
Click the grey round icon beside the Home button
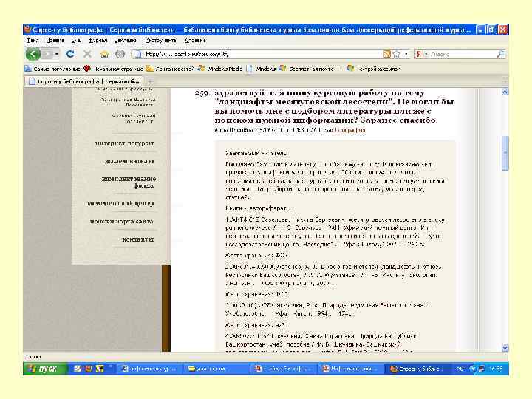120,54
